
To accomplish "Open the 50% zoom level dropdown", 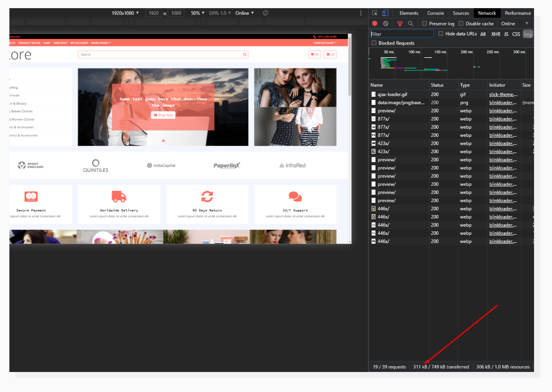I will 197,13.
